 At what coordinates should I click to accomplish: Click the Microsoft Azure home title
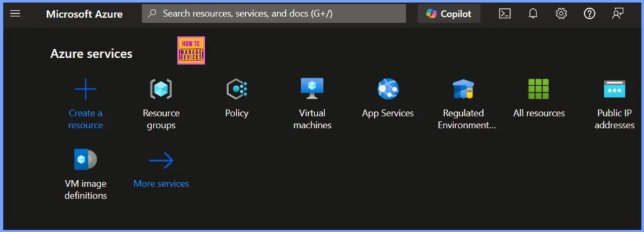pos(84,14)
